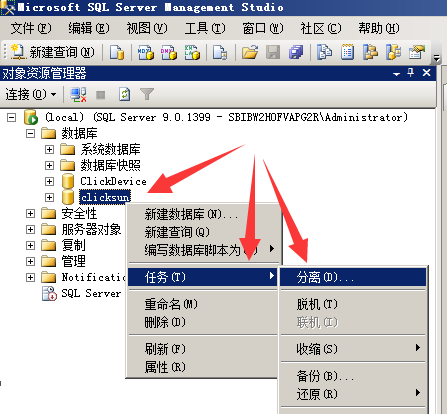Open the 连接 (Connect) dropdown

pyautogui.click(x=31, y=95)
